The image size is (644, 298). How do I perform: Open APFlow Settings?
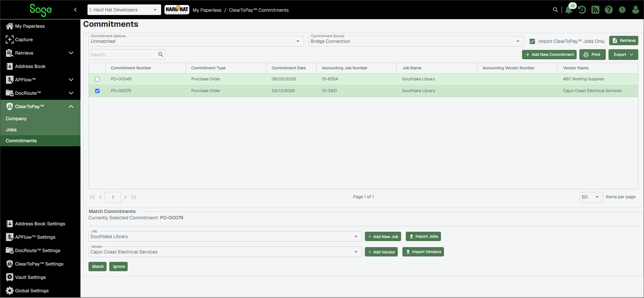pyautogui.click(x=40, y=237)
